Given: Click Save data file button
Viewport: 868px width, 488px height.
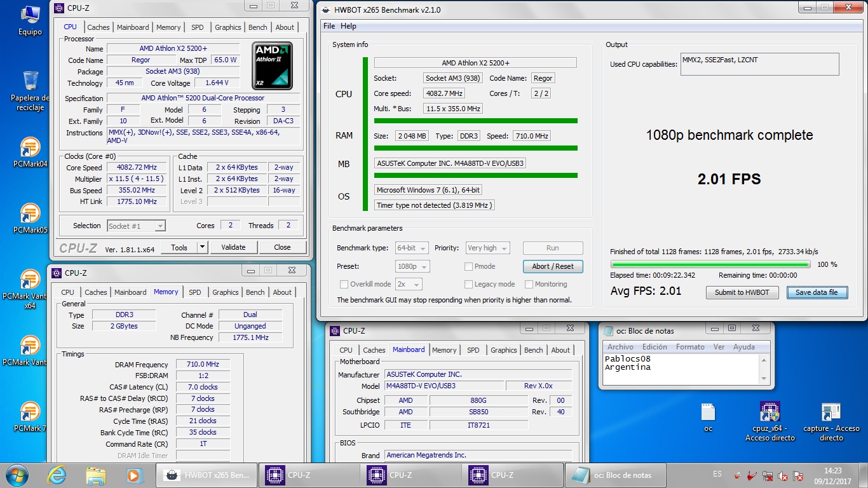Looking at the screenshot, I should coord(817,292).
